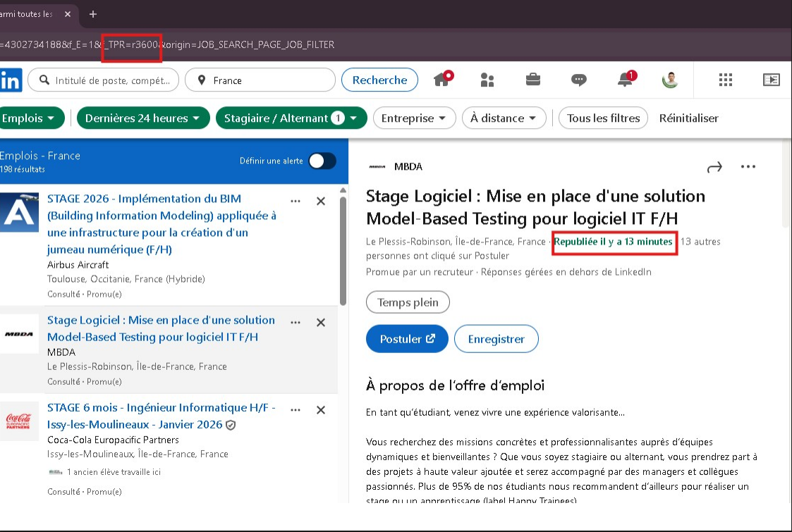This screenshot has height=532, width=792.
Task: Check notifications via the bell icon
Action: [625, 80]
